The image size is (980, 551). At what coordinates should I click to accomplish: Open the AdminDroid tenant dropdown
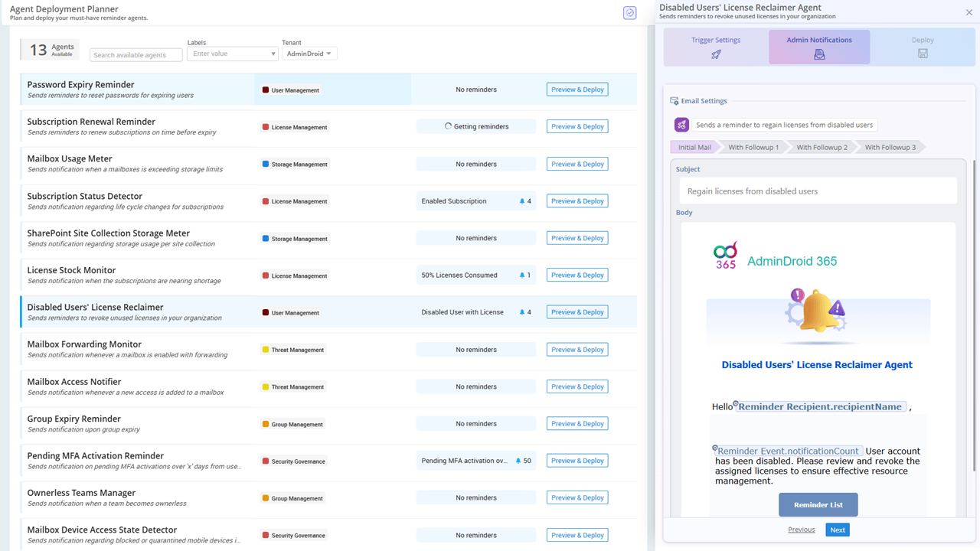point(309,54)
